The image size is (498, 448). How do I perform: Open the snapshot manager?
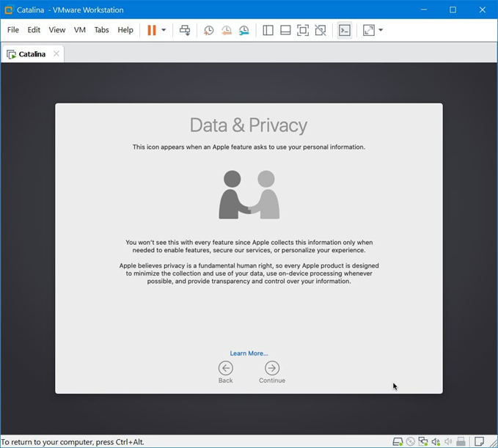[244, 30]
